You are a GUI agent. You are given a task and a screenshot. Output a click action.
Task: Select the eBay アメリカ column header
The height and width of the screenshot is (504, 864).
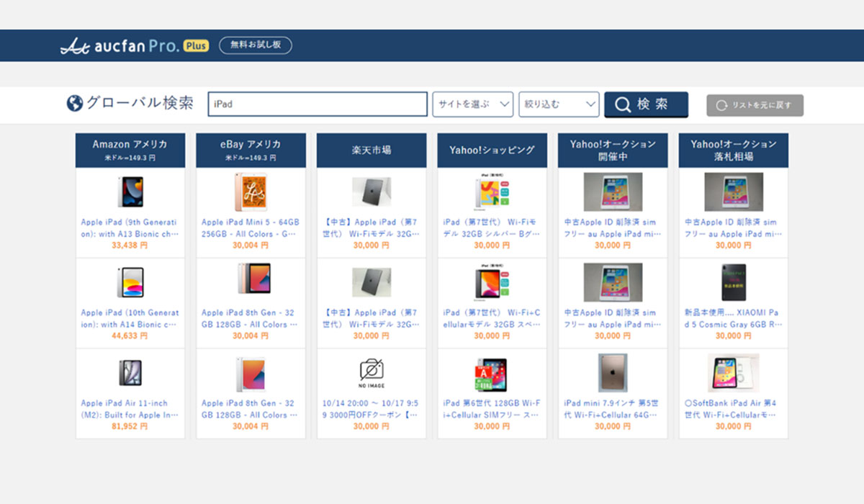tap(251, 150)
